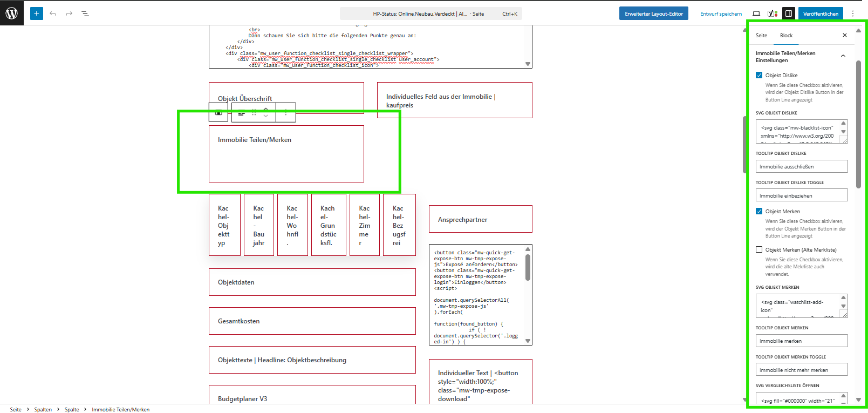Open the top bar options menu
Image resolution: width=868 pixels, height=413 pixels.
[853, 13]
